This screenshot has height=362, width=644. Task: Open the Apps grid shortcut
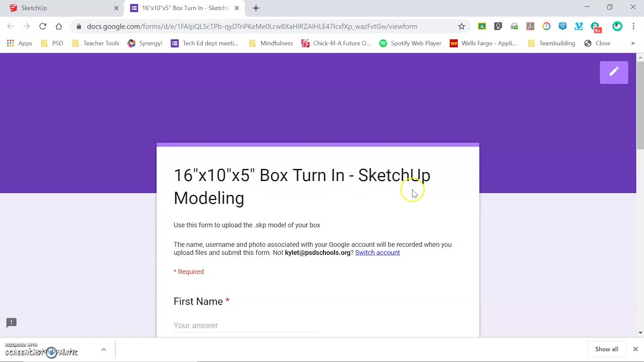coord(19,43)
